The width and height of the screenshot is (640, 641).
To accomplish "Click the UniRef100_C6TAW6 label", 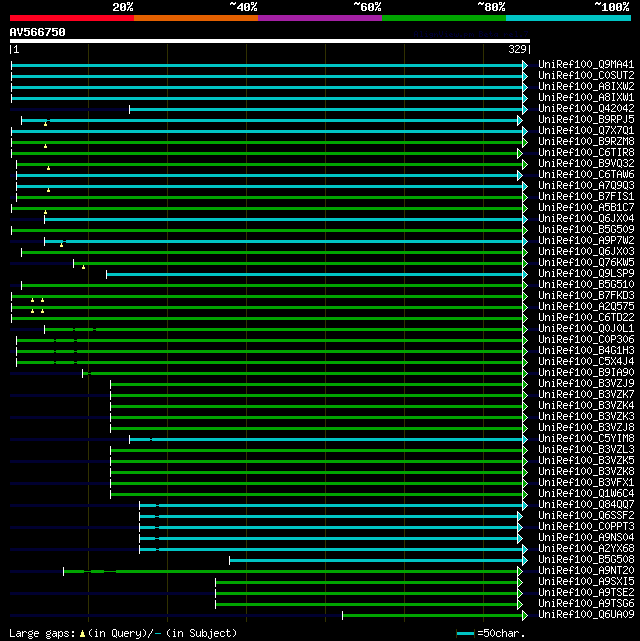I will (586, 174).
